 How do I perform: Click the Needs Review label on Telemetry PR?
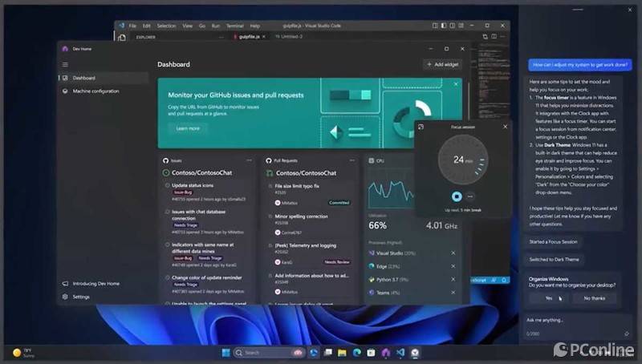(x=337, y=261)
